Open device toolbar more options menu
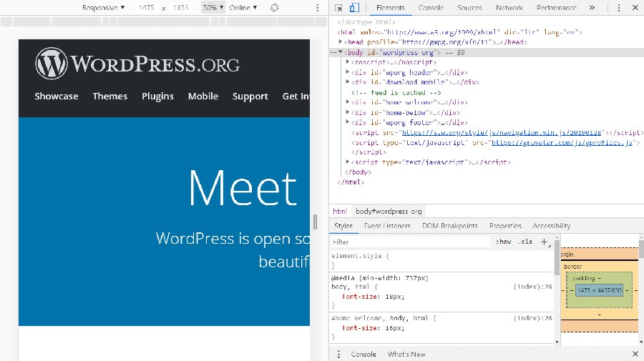This screenshot has height=361, width=644. point(317,8)
